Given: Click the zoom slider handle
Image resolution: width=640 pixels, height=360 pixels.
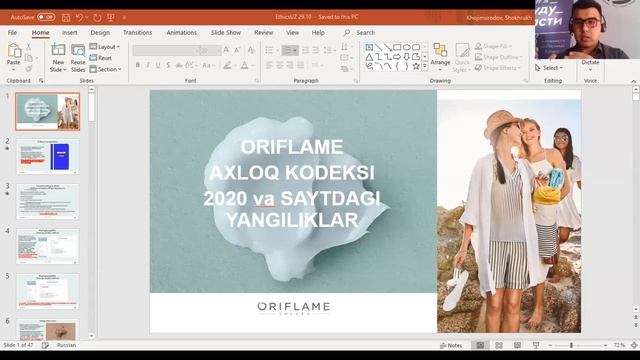Looking at the screenshot, I should click(571, 345).
